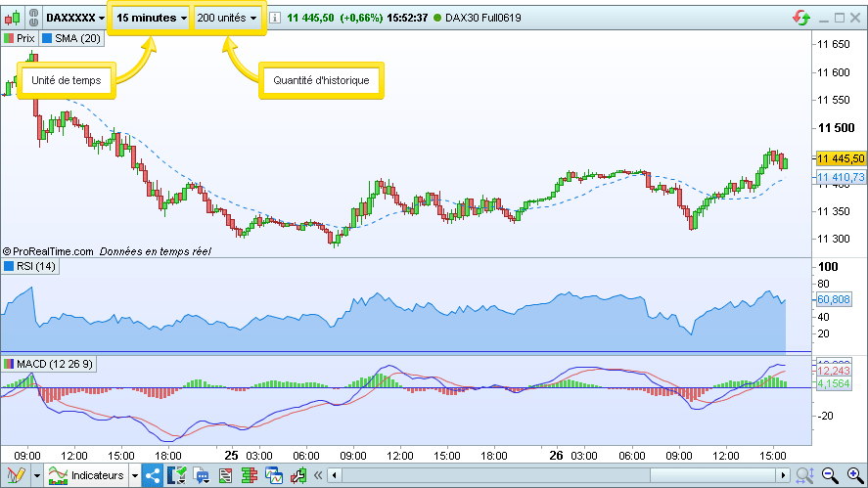Click the chain link group icon
The image size is (868, 488).
pos(33,18)
